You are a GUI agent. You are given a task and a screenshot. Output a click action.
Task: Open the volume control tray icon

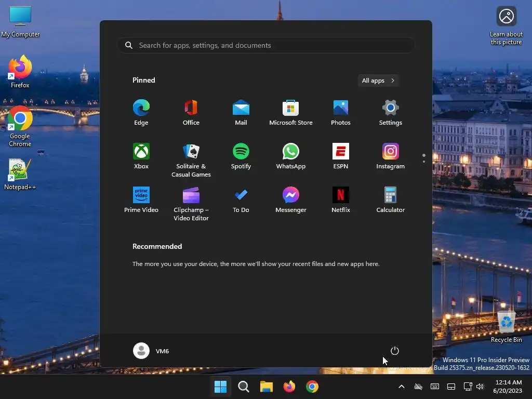(x=480, y=387)
